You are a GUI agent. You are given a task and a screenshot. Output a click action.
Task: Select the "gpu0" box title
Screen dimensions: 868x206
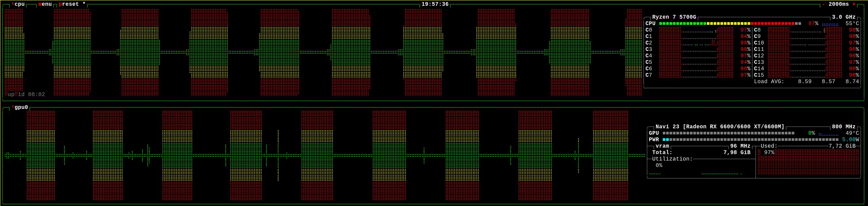[x=21, y=107]
